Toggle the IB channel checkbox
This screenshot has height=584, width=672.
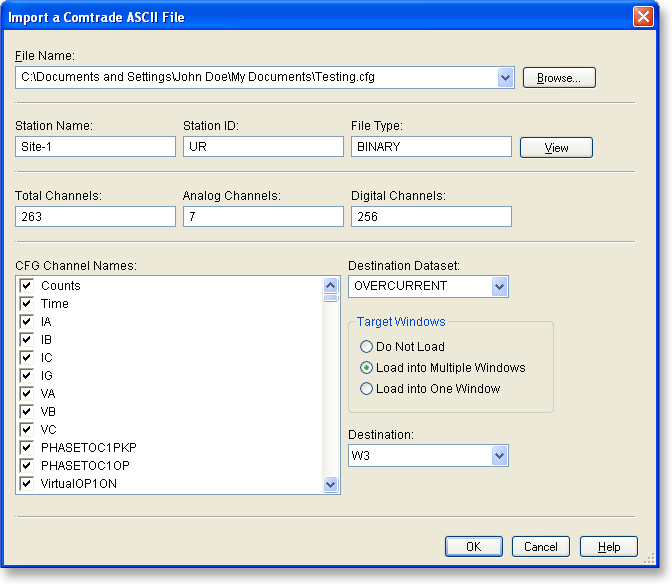click(26, 339)
